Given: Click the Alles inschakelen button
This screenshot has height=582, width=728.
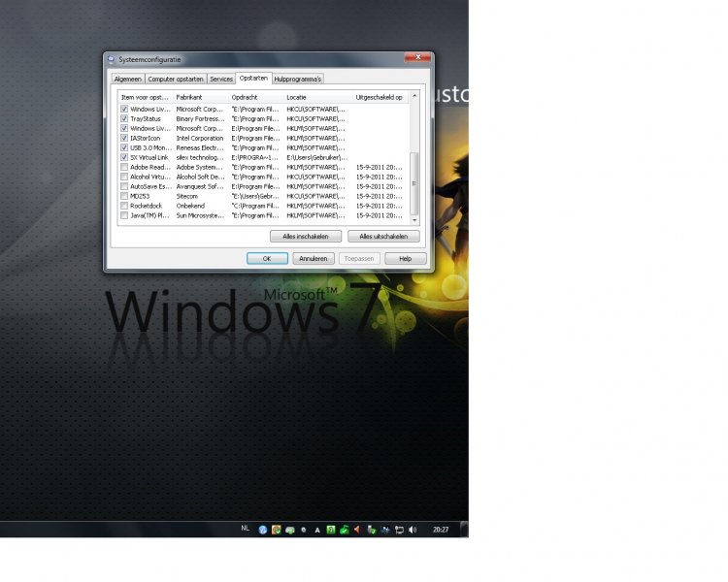Looking at the screenshot, I should [x=306, y=237].
